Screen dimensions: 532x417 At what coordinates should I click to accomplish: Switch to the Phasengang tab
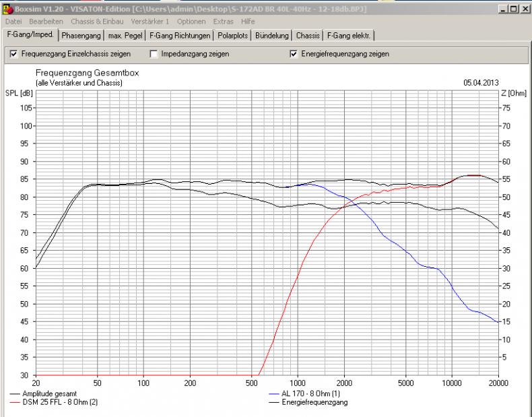pos(81,36)
